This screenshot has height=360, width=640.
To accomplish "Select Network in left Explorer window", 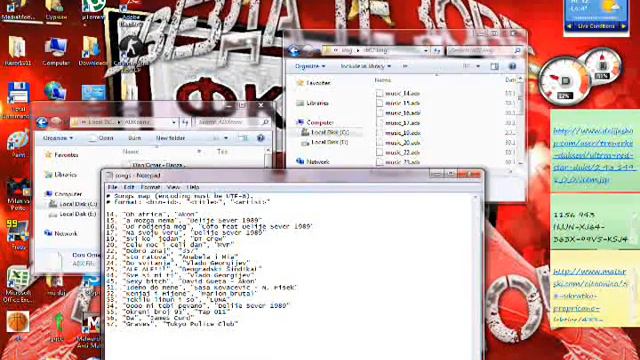I will [x=61, y=233].
